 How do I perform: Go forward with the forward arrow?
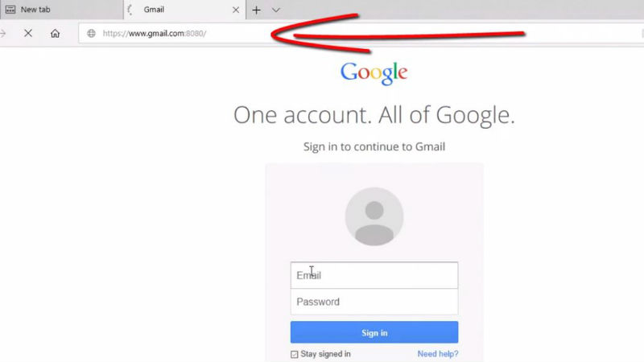pyautogui.click(x=3, y=33)
